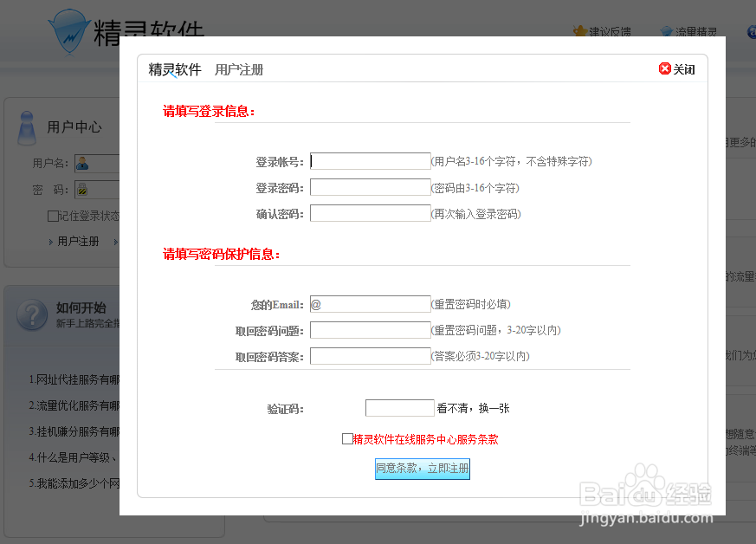
Task: Click the 建议反馈 star icon
Action: point(581,30)
